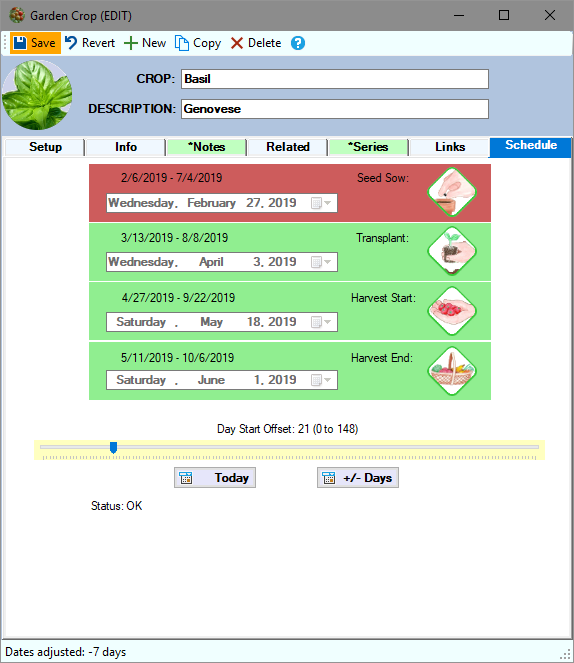Open the Seed Sow date calendar dropdown
The height and width of the screenshot is (663, 574).
pyautogui.click(x=321, y=203)
